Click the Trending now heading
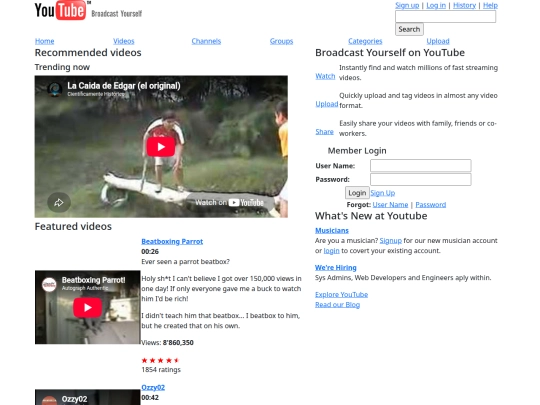540x405 pixels. pyautogui.click(x=62, y=67)
